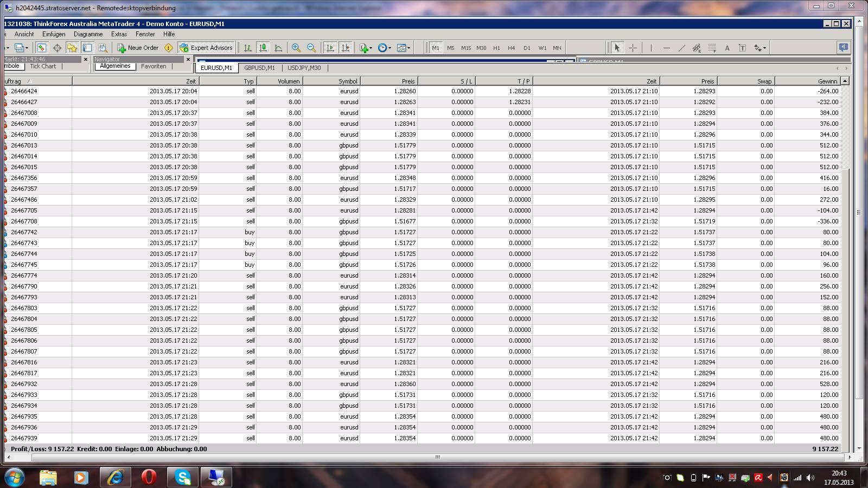This screenshot has height=488, width=868.
Task: Select order row 26467742
Action: pos(423,232)
